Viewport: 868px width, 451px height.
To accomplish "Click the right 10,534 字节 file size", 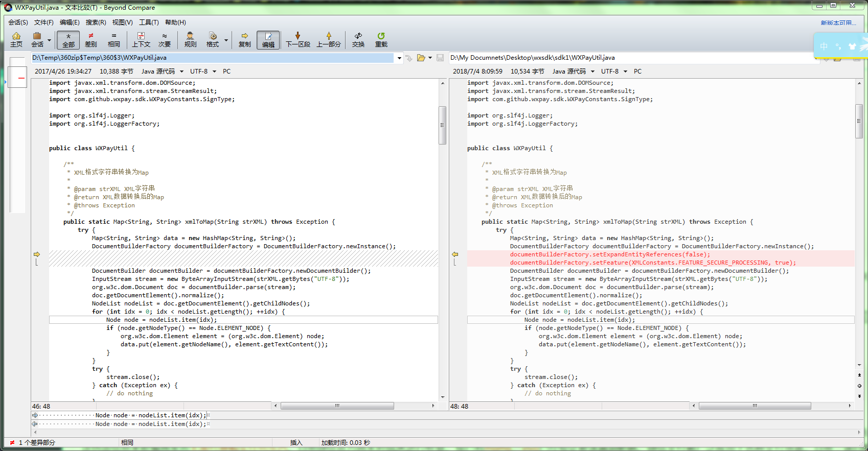I will point(527,72).
